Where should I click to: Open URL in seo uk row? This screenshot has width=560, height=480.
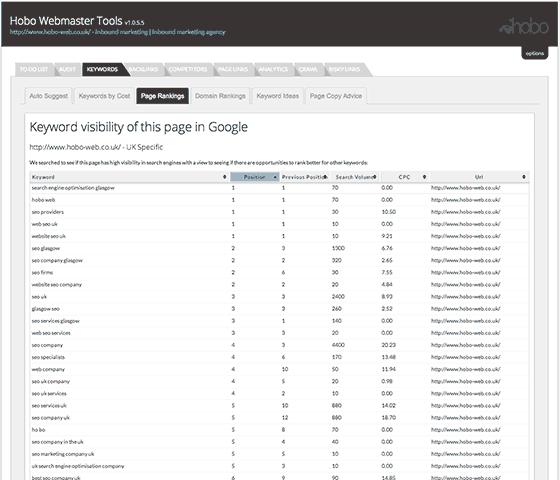[466, 297]
